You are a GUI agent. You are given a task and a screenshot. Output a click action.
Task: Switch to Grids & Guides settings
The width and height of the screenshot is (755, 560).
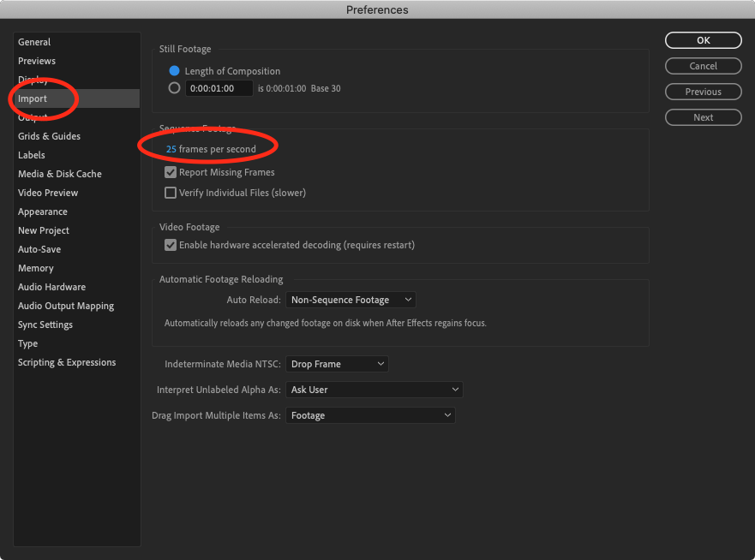coord(49,135)
